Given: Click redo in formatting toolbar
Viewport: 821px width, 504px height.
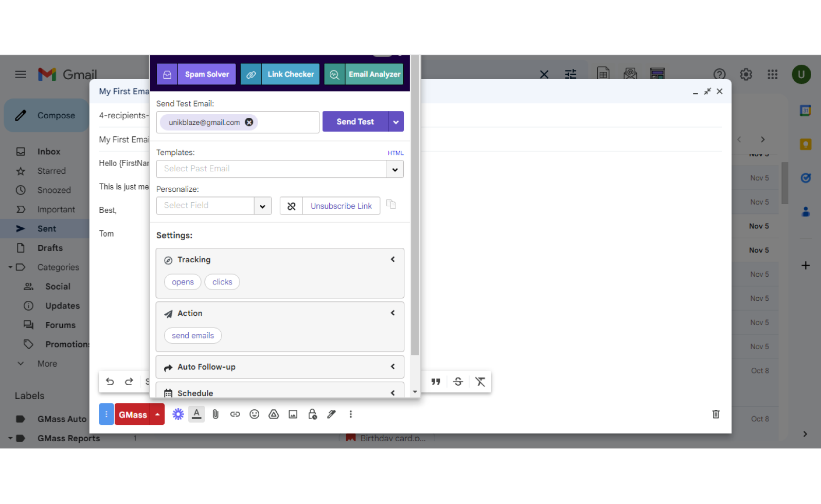Looking at the screenshot, I should pos(129,382).
